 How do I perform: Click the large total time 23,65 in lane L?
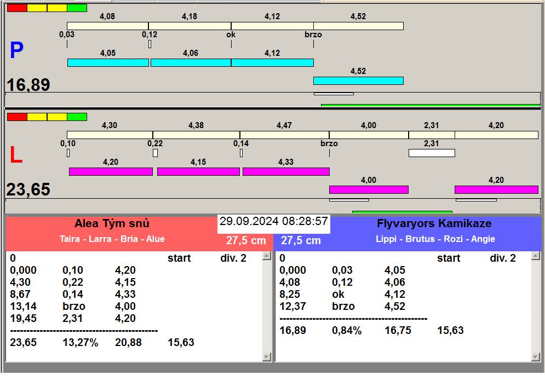28,190
